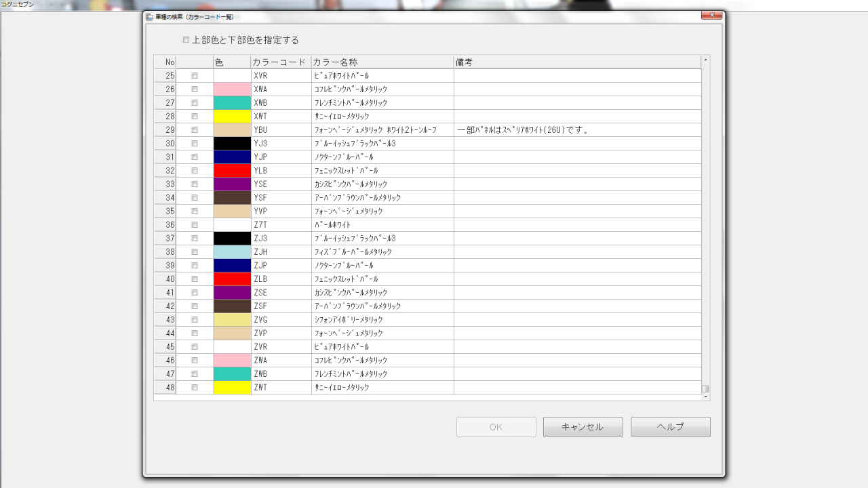Select the checkbox in row 29 YBU
This screenshot has height=488, width=868.
pyautogui.click(x=195, y=129)
